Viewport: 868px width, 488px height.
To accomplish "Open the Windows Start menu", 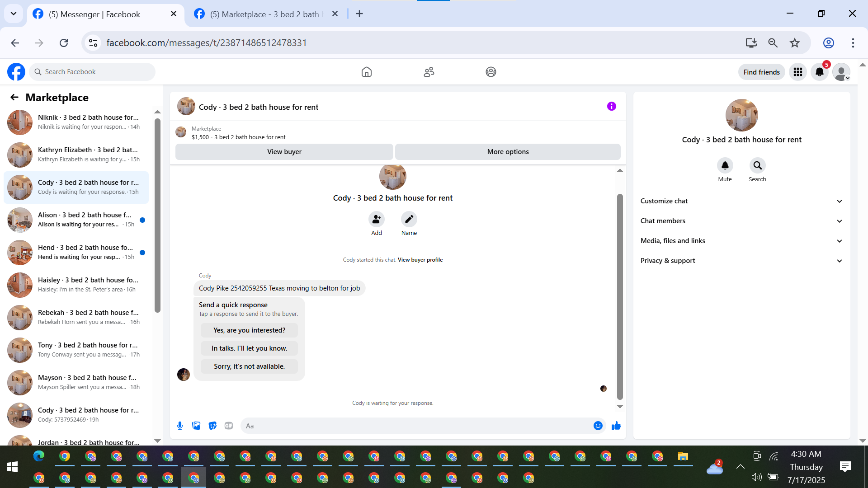I will 12,467.
